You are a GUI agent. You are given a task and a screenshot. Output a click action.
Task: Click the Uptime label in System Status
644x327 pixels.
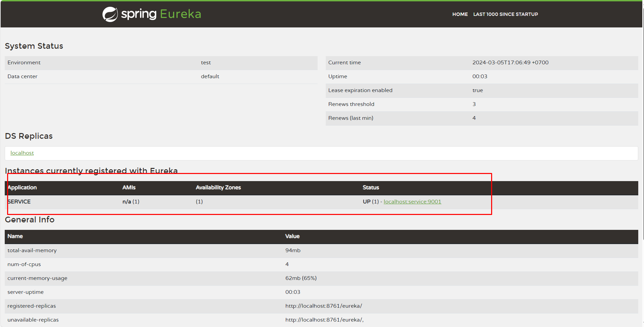click(x=338, y=77)
